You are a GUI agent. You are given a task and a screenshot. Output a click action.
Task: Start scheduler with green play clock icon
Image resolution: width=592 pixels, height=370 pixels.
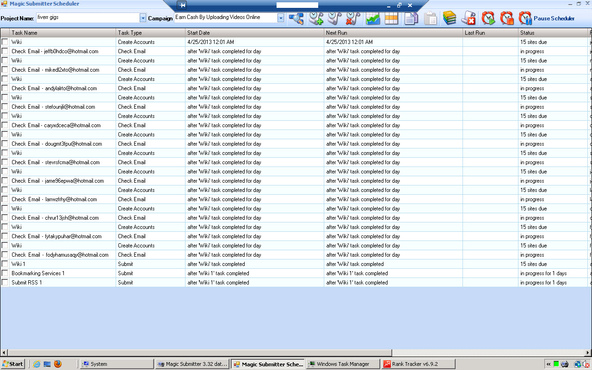(488, 18)
